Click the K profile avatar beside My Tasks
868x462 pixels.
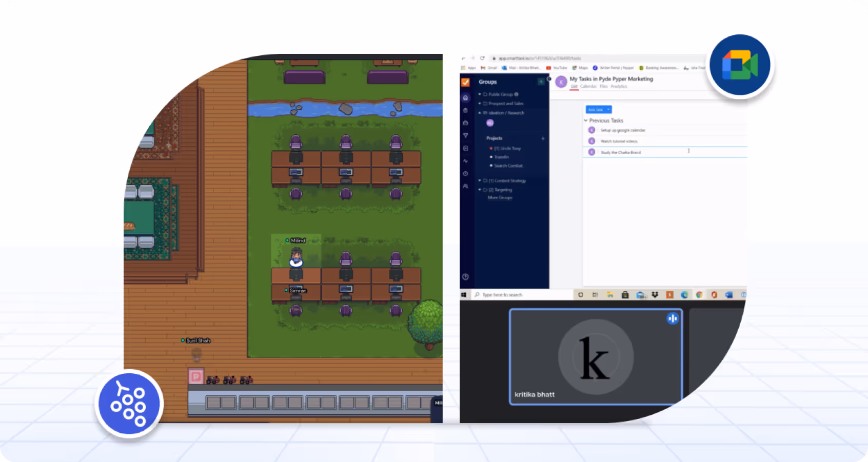click(561, 82)
